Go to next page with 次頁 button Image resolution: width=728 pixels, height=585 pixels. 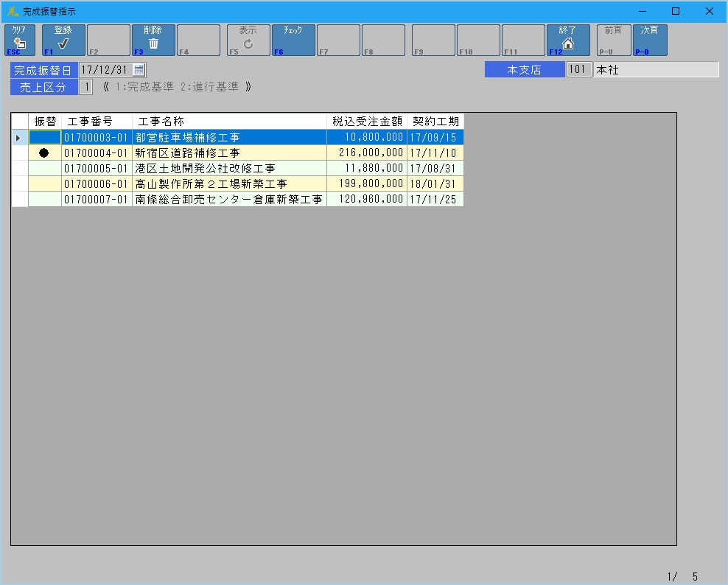click(649, 41)
